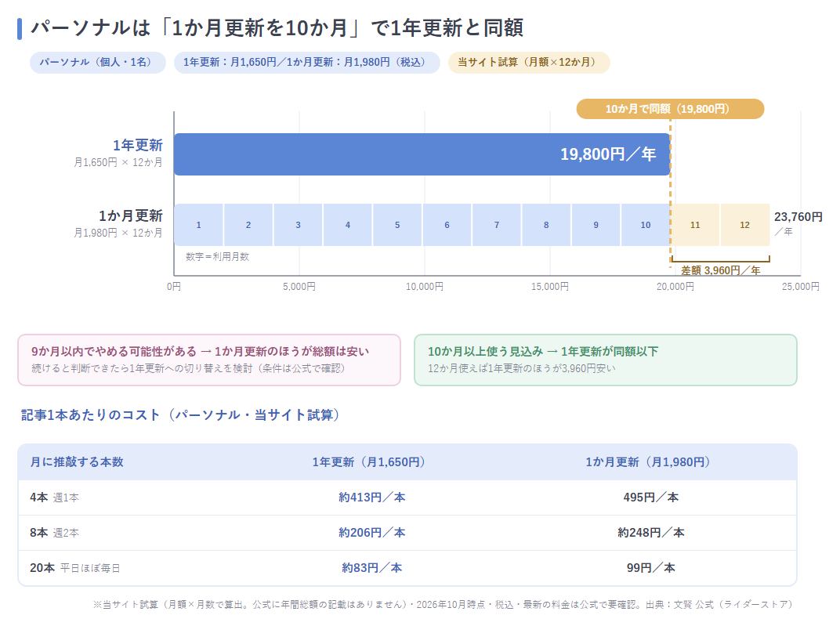Click the 月1,980円 × 12か月 sublabel
The width and height of the screenshot is (840, 626).
[118, 233]
